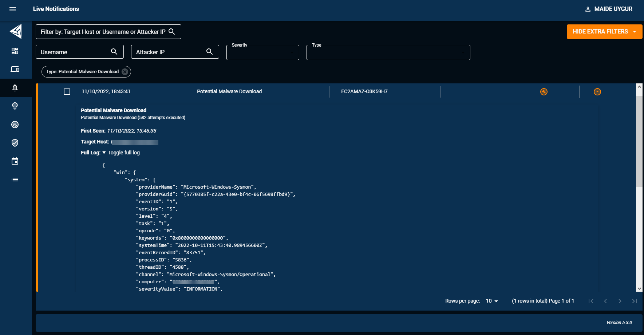Open the list sidebar icon
The width and height of the screenshot is (644, 335).
click(x=15, y=180)
